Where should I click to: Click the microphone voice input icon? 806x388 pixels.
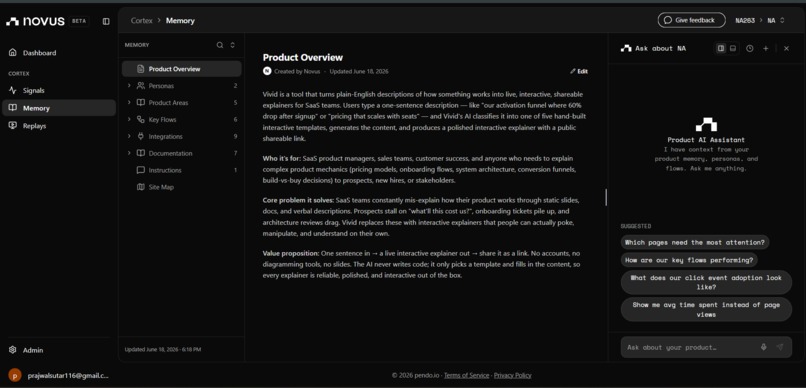point(764,347)
